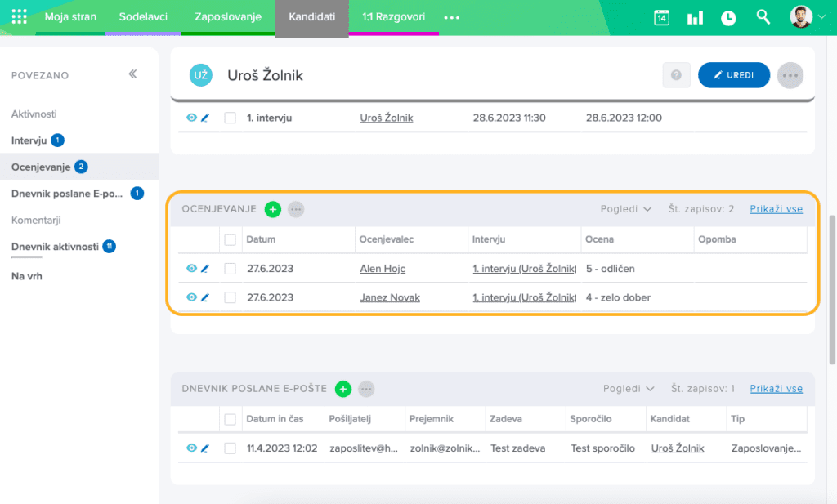Select all via Ocenjevanje header checkbox
837x504 pixels.
231,239
